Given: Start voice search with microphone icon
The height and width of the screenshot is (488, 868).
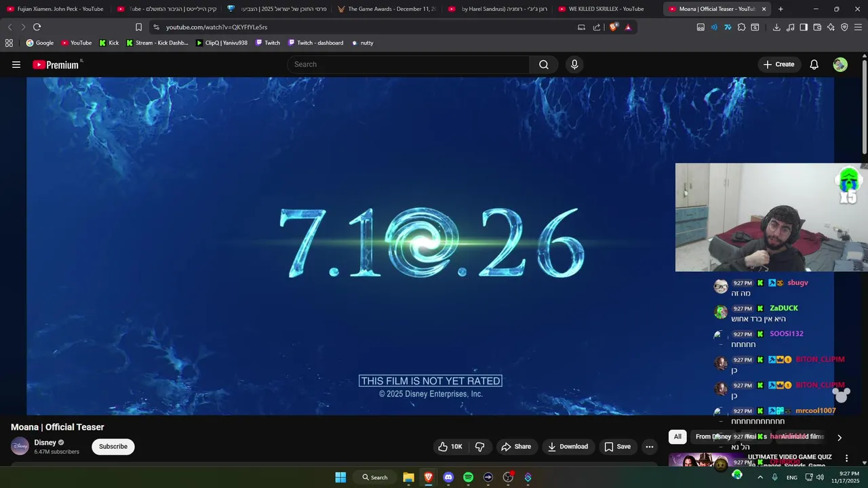Looking at the screenshot, I should click(574, 64).
